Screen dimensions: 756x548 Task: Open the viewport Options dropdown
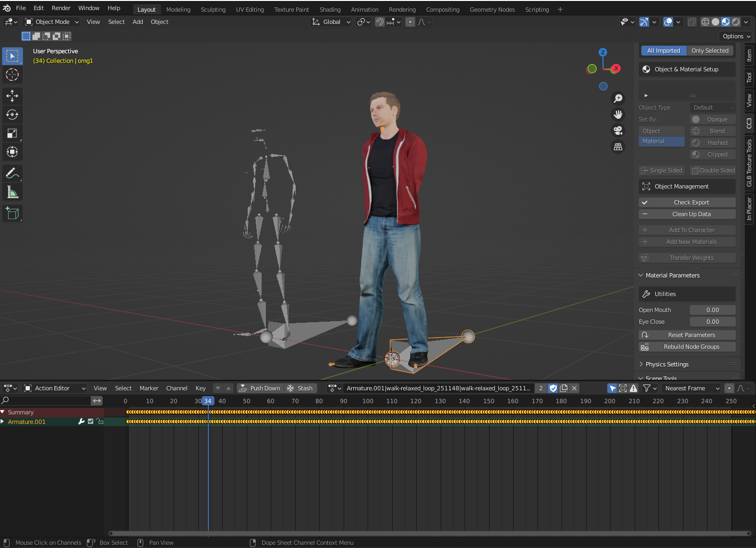point(736,36)
